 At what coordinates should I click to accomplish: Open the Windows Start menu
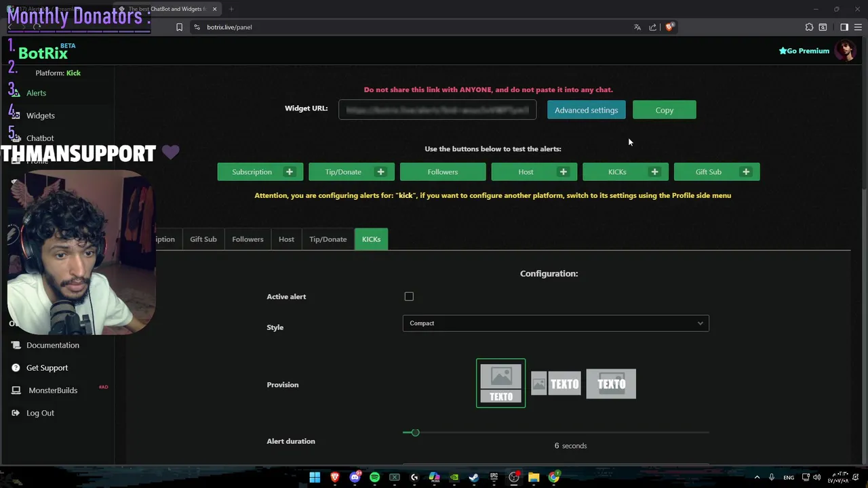point(315,477)
